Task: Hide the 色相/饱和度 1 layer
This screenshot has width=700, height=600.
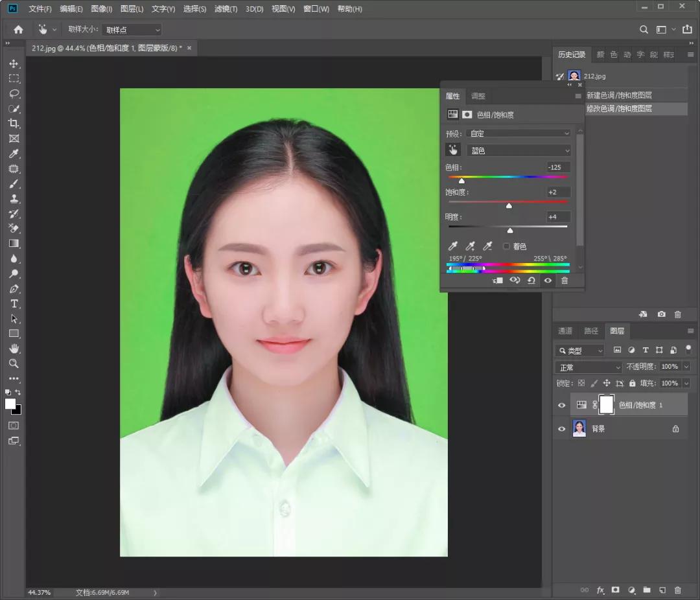Action: pyautogui.click(x=562, y=405)
